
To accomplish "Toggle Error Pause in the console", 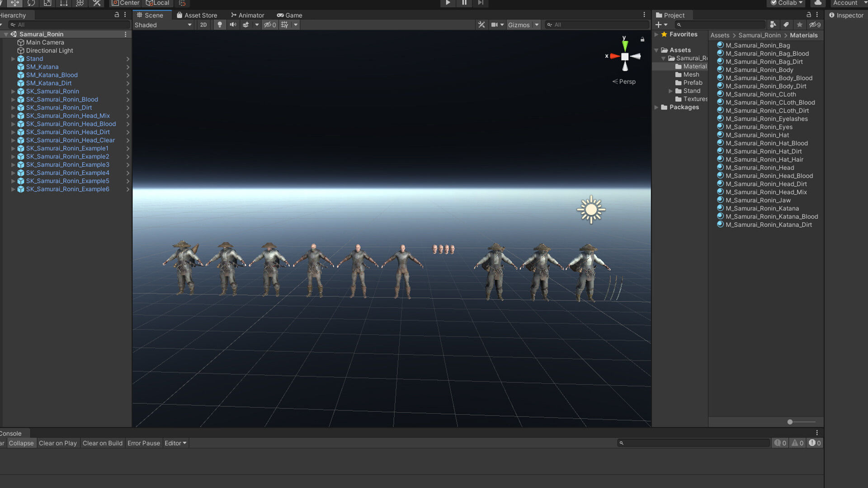I will [143, 443].
